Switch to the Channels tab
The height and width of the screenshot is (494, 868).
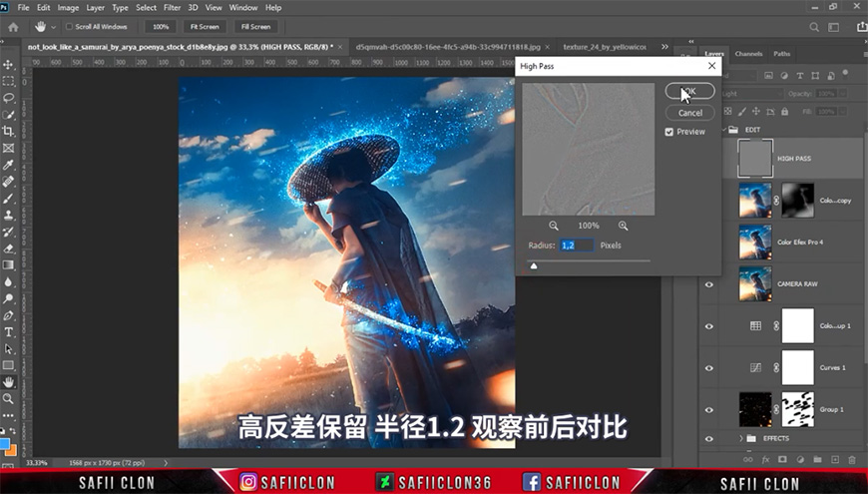748,54
